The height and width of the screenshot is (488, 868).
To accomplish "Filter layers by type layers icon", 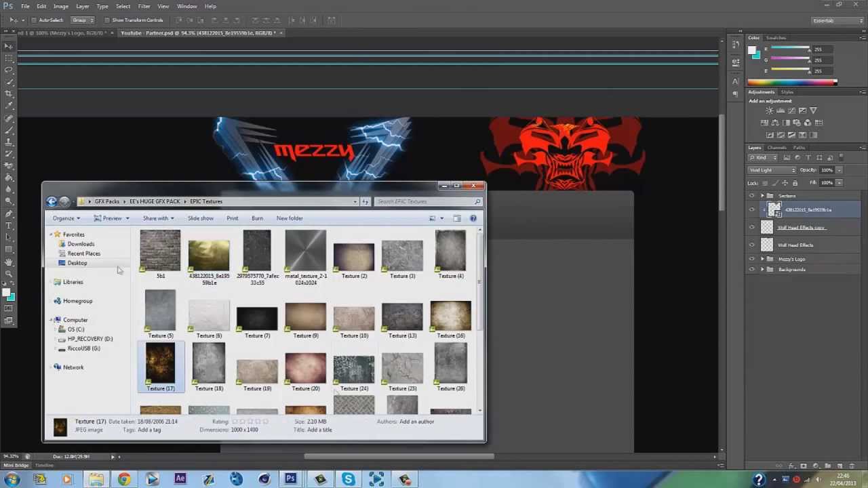I will click(808, 158).
